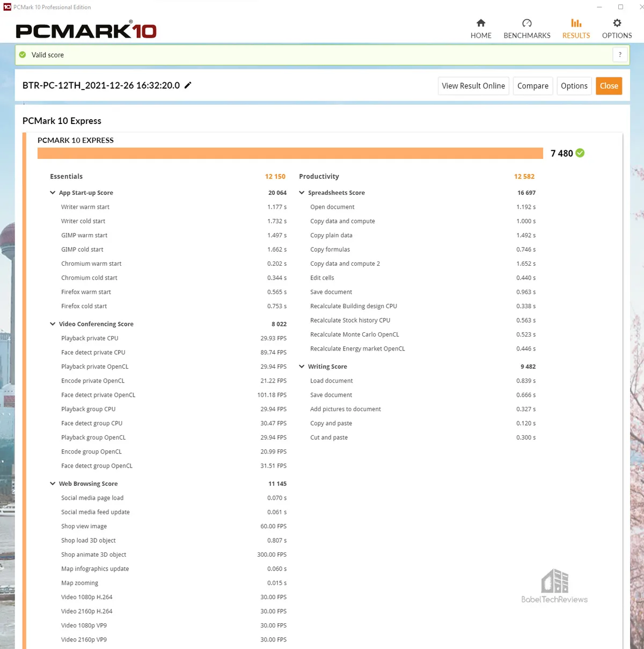
Task: Close the result with the orange Close button
Action: (609, 86)
